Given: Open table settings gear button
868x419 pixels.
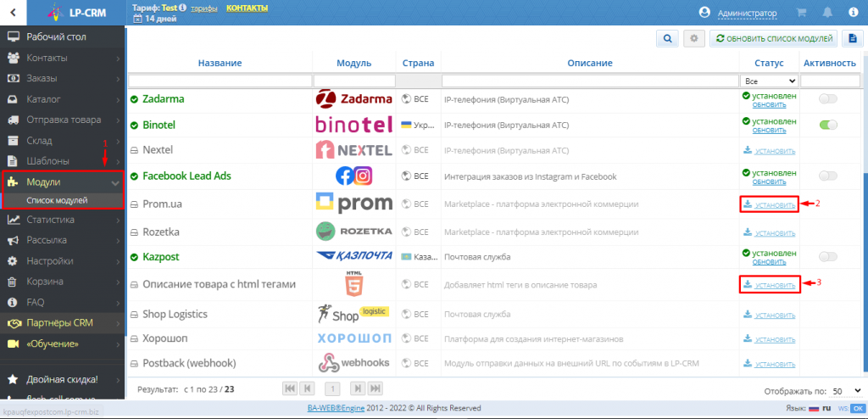Looking at the screenshot, I should click(x=694, y=39).
